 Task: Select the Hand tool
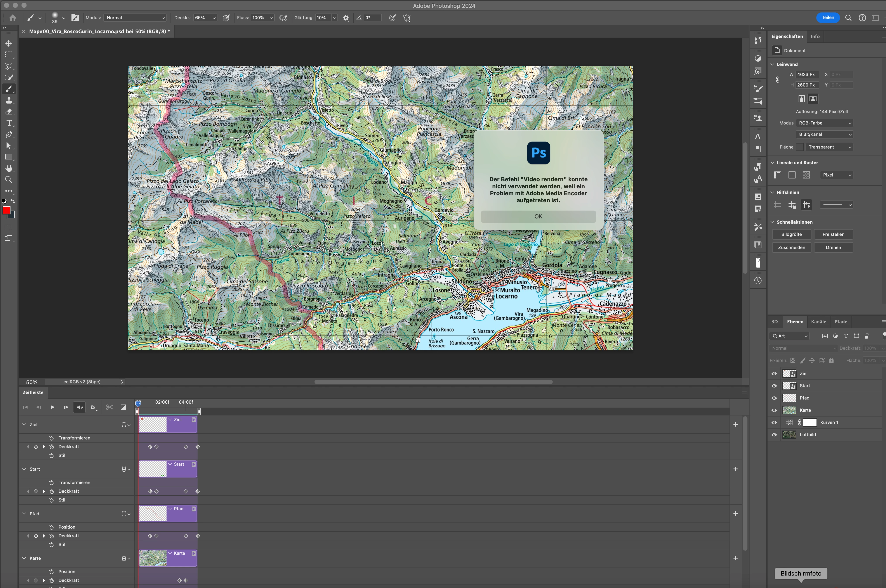9,168
